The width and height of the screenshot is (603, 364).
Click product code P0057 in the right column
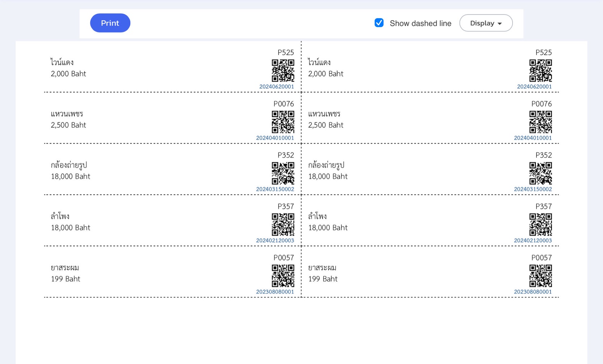pyautogui.click(x=542, y=258)
